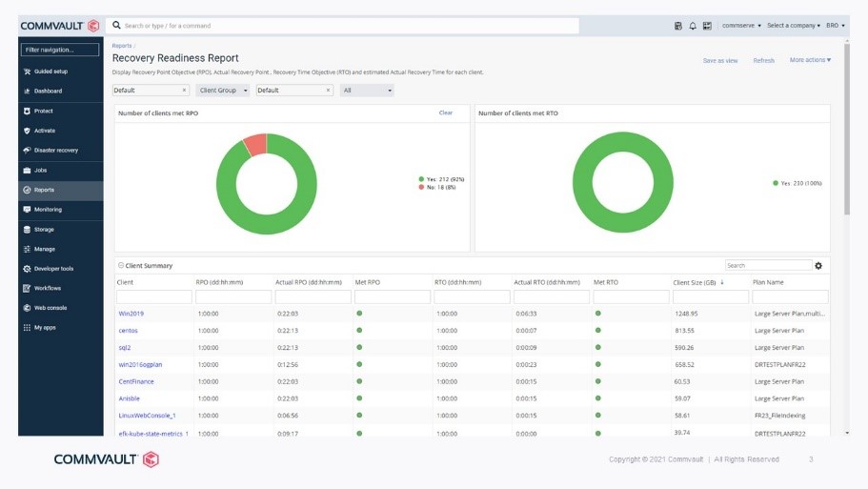
Task: Click the Monitoring sidebar icon
Action: 27,210
